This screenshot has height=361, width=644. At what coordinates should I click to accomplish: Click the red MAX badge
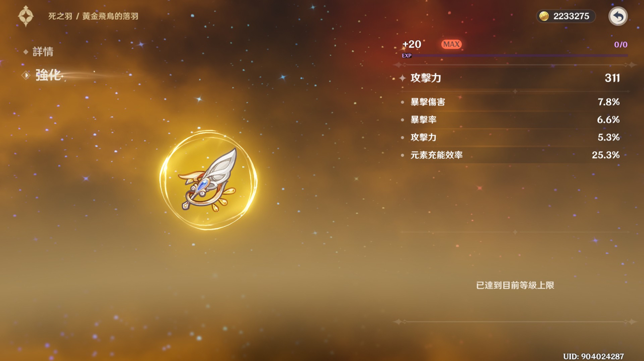[x=451, y=44]
